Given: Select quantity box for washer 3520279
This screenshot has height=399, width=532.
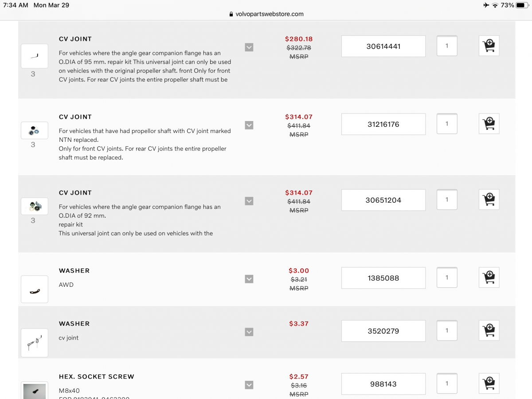Looking at the screenshot, I should [x=447, y=330].
